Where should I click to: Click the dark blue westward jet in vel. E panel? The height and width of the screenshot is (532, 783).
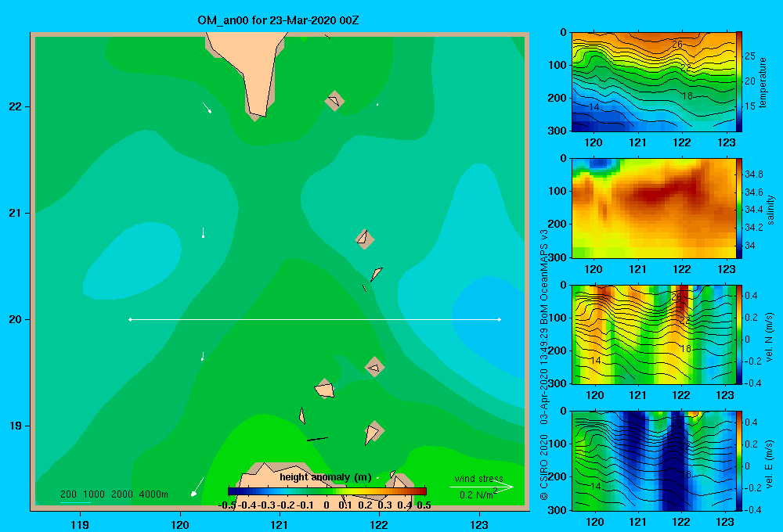tap(676, 459)
